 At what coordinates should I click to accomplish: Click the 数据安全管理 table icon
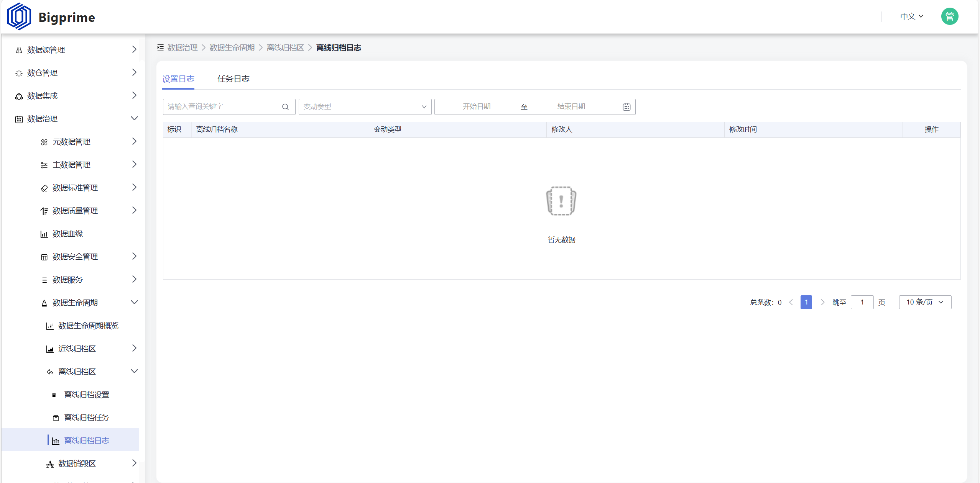tap(44, 257)
